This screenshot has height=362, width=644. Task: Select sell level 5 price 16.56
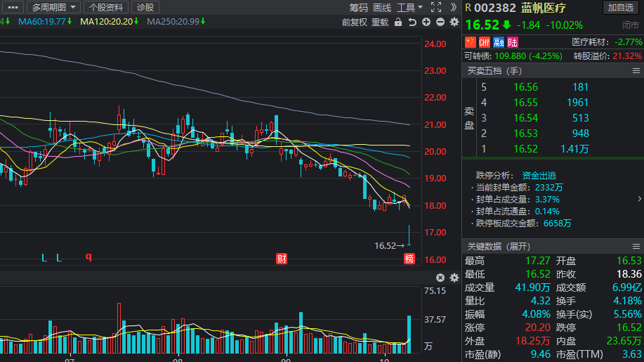point(525,87)
